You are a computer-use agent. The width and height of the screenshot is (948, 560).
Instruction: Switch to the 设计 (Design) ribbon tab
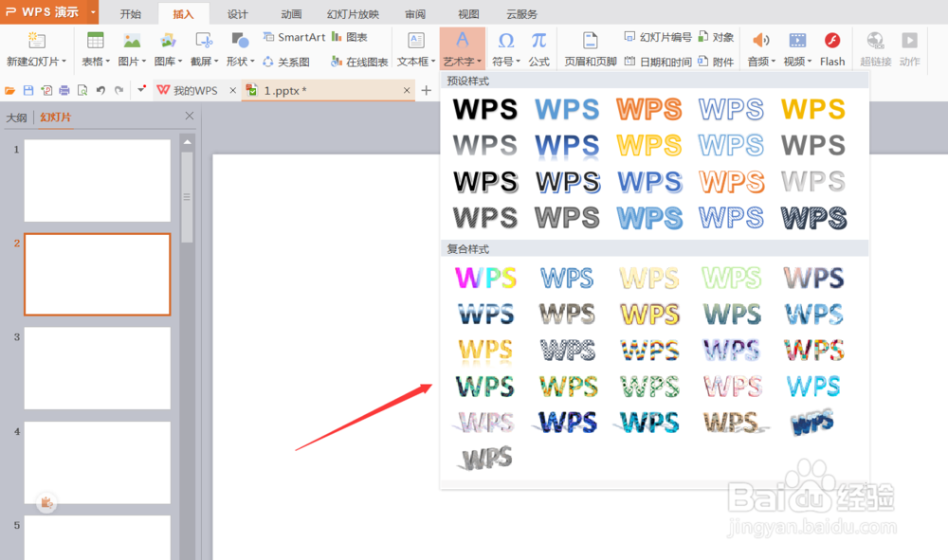238,14
